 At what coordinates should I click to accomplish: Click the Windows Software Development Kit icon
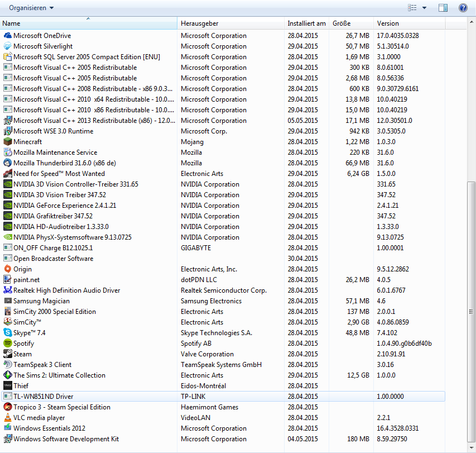(8, 438)
